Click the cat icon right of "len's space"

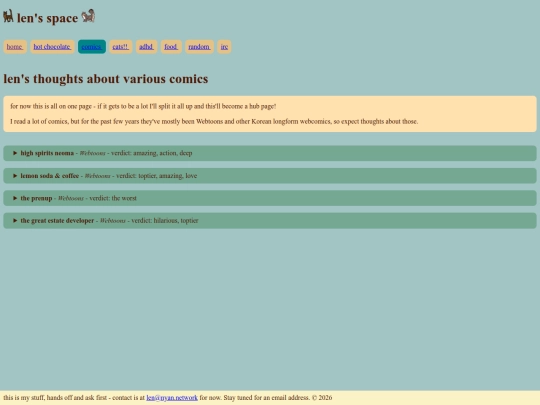pos(88,16)
